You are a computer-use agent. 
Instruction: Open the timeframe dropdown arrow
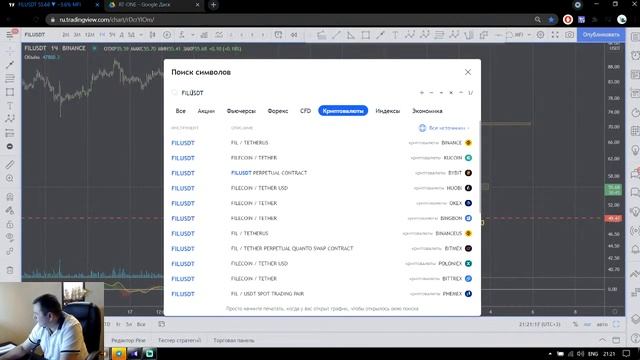pos(141,35)
